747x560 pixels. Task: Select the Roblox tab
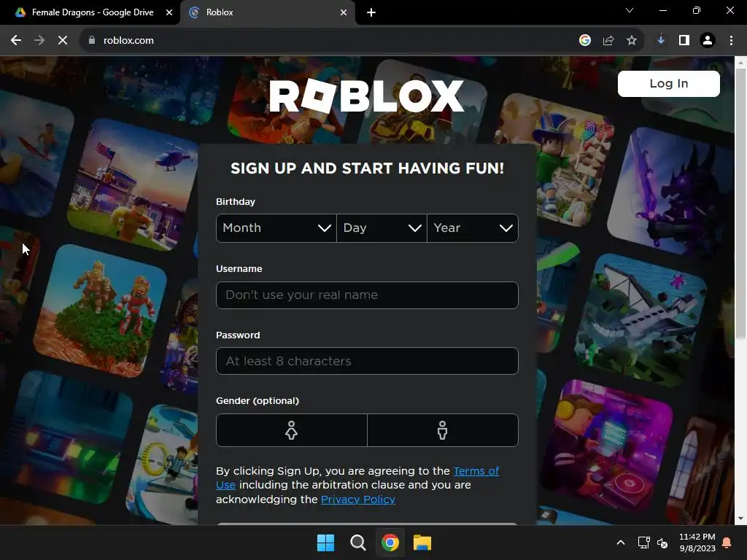267,12
